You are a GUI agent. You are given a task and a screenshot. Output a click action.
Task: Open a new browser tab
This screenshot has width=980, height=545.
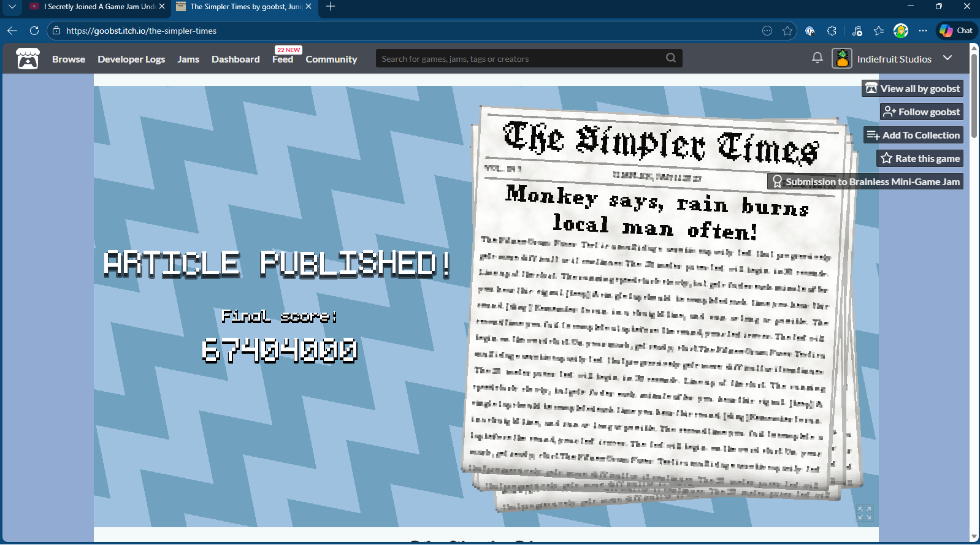click(x=331, y=6)
